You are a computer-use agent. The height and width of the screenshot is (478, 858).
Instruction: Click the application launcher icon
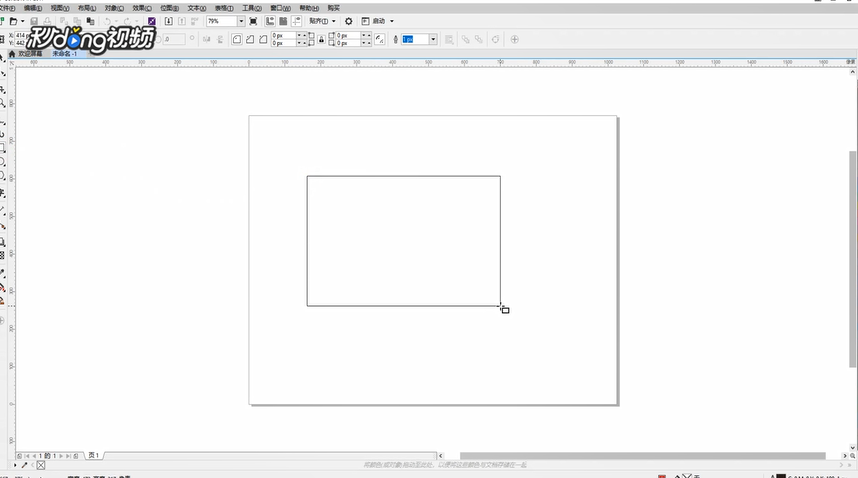click(366, 21)
